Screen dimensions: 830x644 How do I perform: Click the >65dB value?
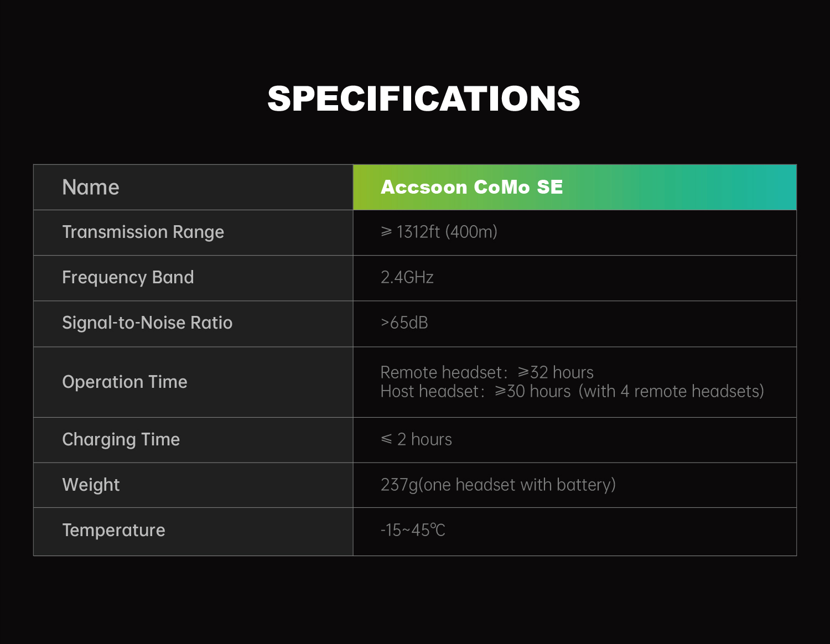tap(404, 323)
